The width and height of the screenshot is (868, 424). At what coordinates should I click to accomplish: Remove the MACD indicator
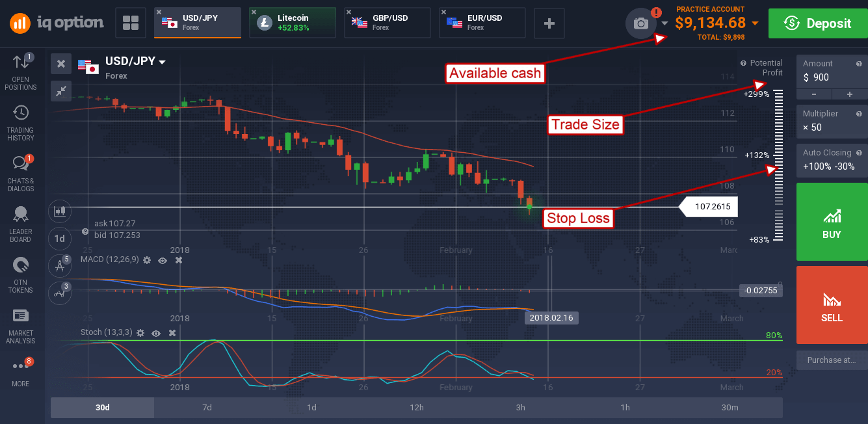179,260
